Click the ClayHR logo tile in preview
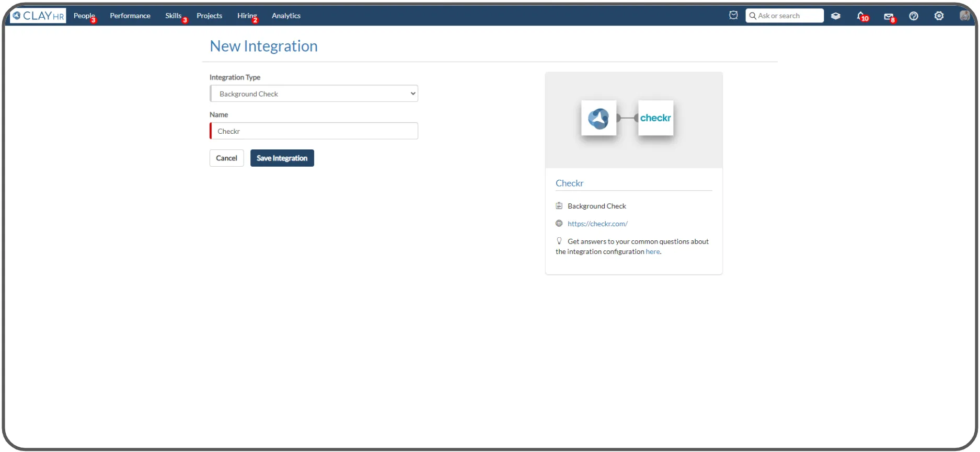 (599, 118)
